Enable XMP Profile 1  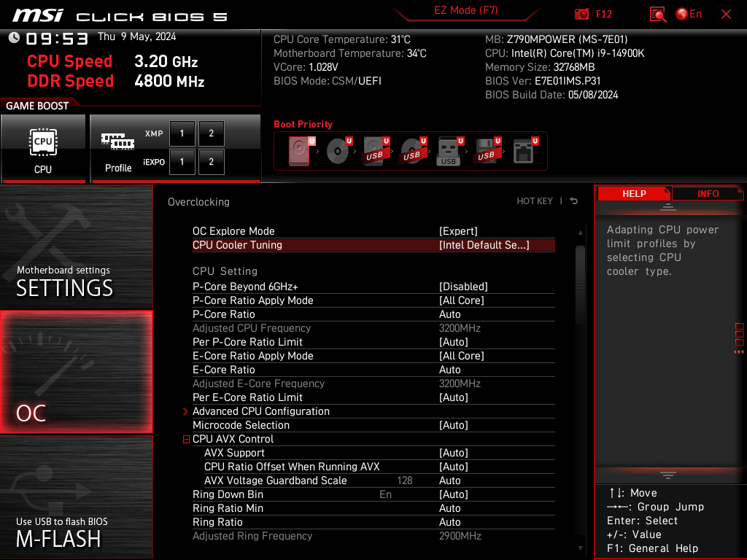point(182,133)
